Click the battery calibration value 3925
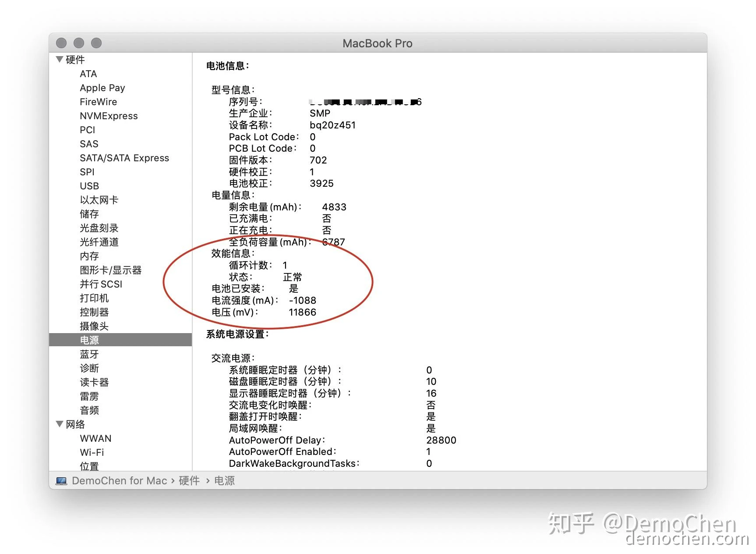Screen dimensions: 756x554 321,183
